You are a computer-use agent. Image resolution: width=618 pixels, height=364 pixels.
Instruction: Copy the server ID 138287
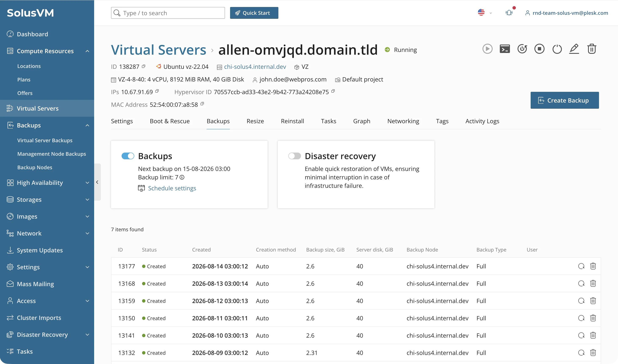coord(144,66)
